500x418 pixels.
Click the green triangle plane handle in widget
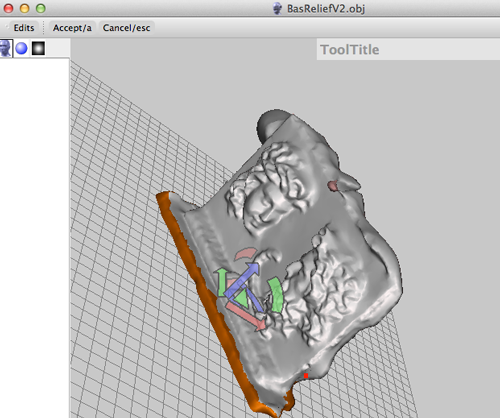(242, 298)
